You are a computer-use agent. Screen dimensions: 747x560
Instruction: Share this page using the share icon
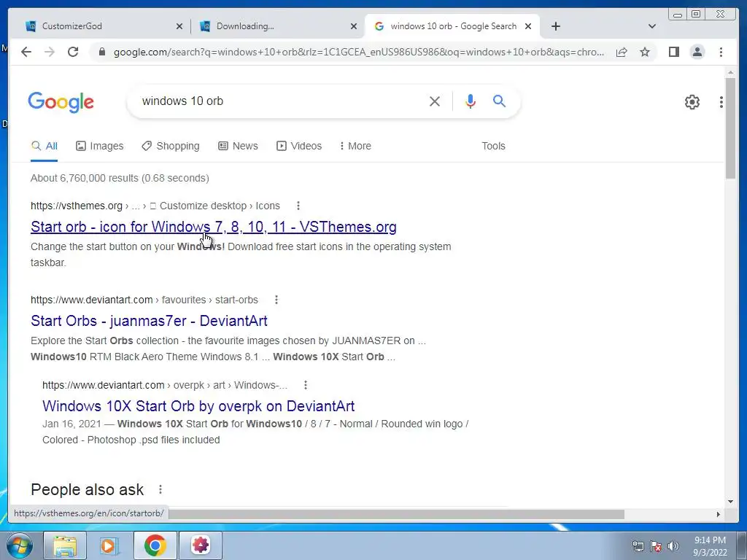click(x=622, y=52)
